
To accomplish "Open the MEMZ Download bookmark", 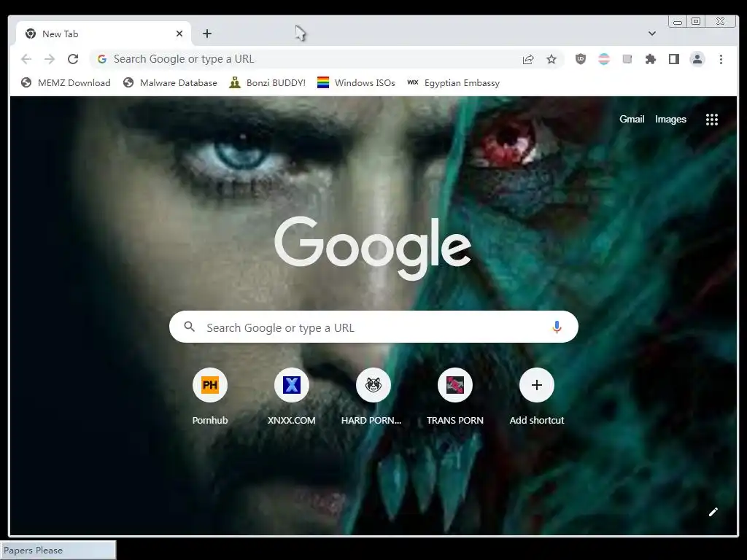I will [66, 83].
